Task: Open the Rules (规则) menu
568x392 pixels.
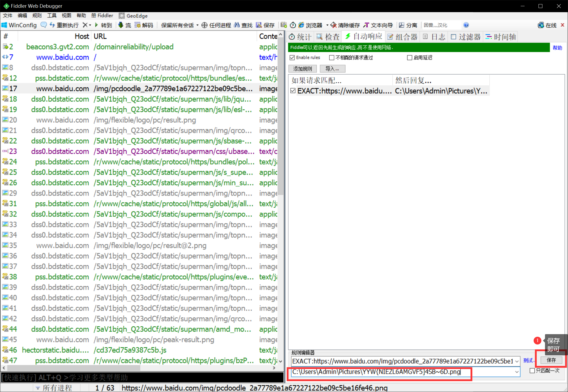Action: click(x=37, y=15)
